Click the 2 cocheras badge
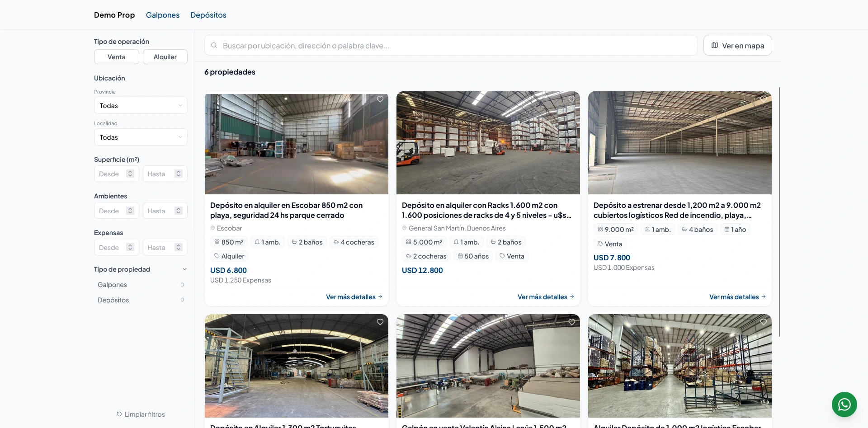The image size is (868, 428). coord(426,256)
